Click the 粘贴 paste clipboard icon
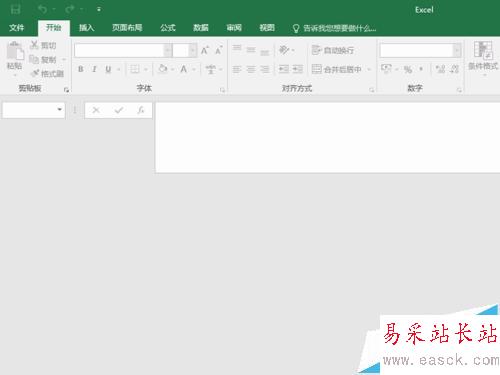The height and width of the screenshot is (375, 500). tap(15, 52)
